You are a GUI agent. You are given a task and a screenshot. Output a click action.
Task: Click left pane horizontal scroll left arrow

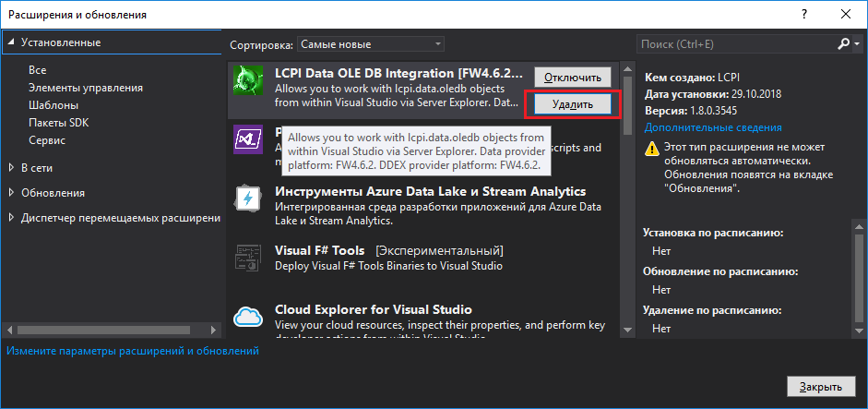[x=8, y=330]
